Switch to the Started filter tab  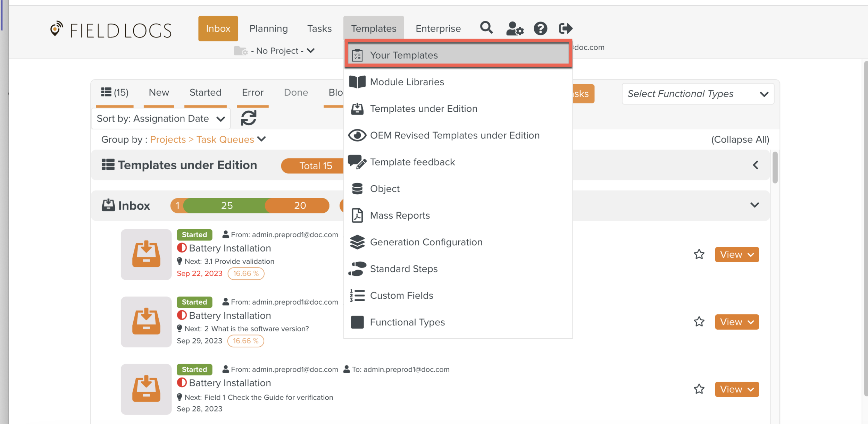[x=205, y=93]
